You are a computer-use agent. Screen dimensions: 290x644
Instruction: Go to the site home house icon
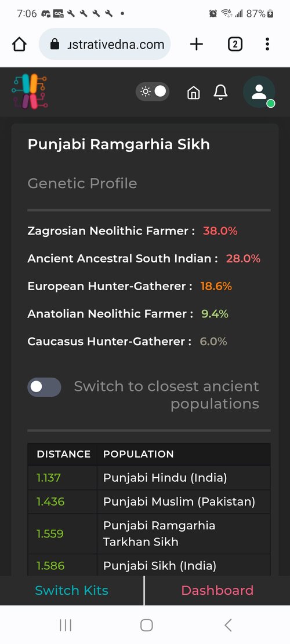pyautogui.click(x=193, y=92)
